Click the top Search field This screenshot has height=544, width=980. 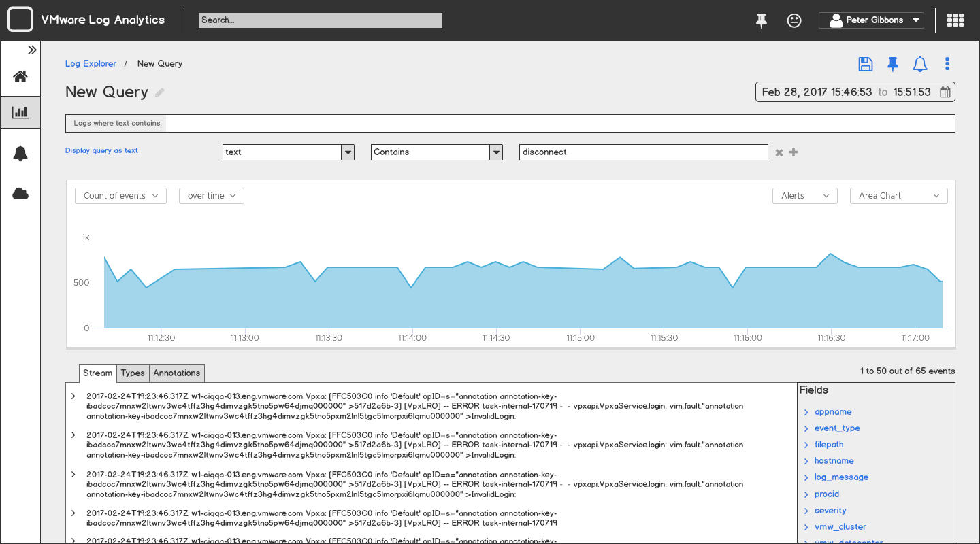pos(321,20)
